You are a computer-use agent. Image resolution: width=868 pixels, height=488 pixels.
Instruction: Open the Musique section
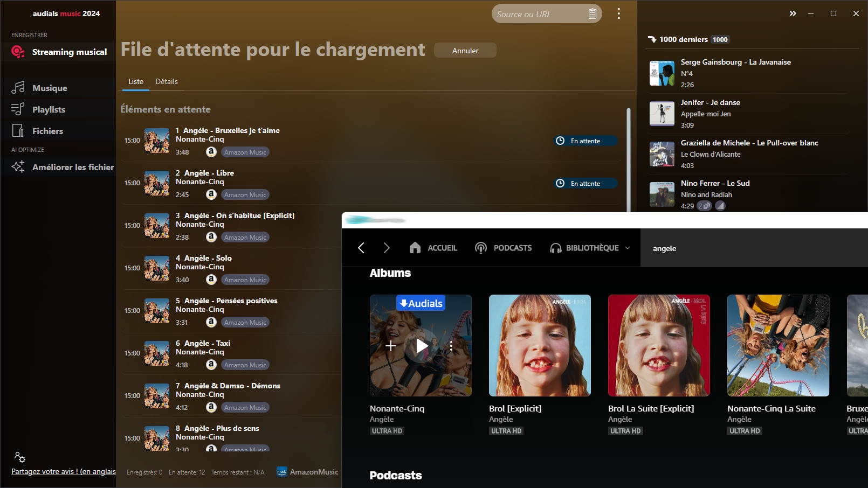pyautogui.click(x=58, y=88)
